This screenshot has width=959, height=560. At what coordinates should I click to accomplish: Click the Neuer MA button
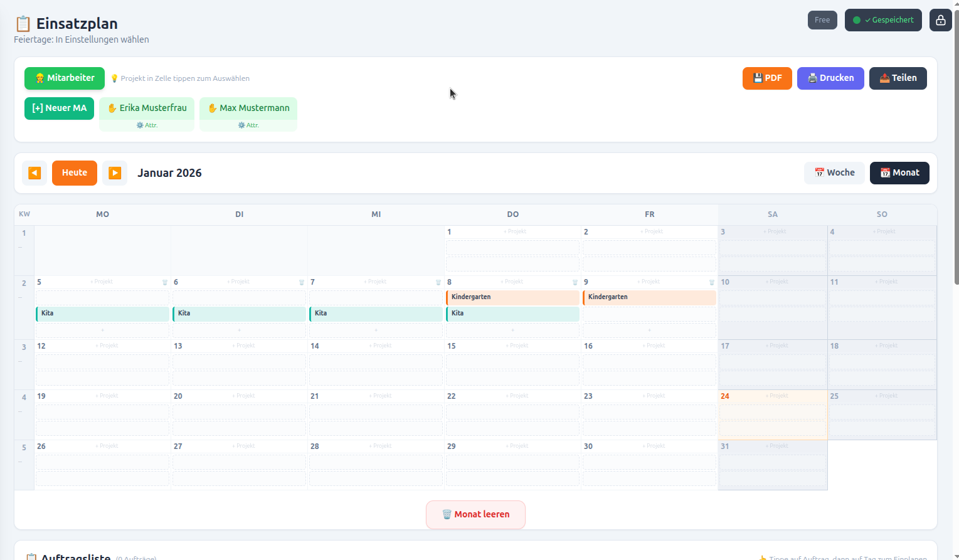[x=59, y=108]
